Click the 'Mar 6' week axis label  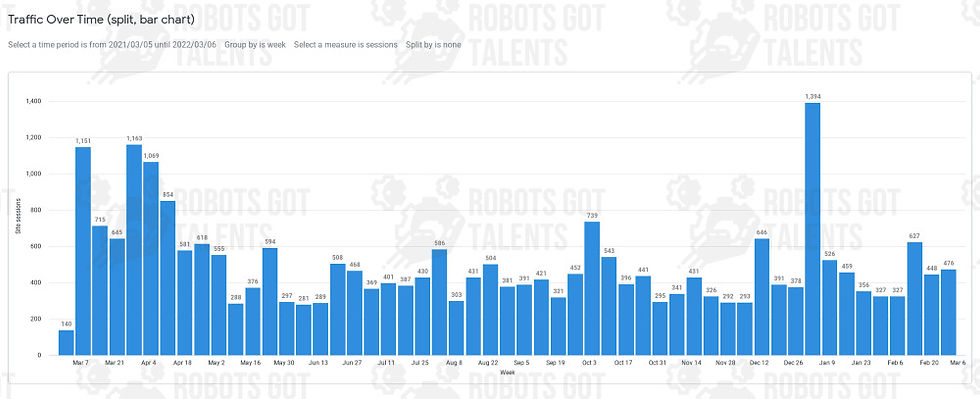click(x=959, y=363)
